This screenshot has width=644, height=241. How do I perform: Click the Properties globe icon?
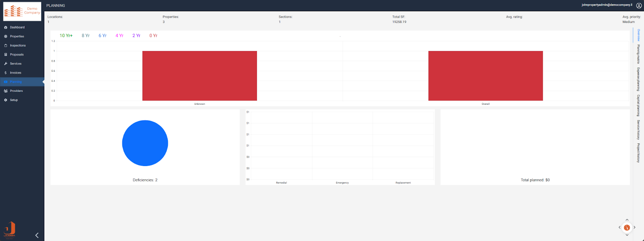6,36
